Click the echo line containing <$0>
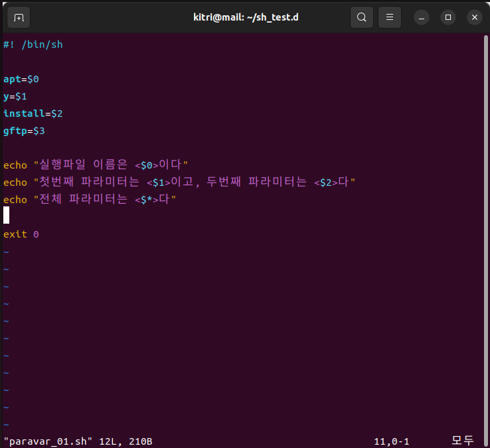490x448 pixels. point(96,165)
